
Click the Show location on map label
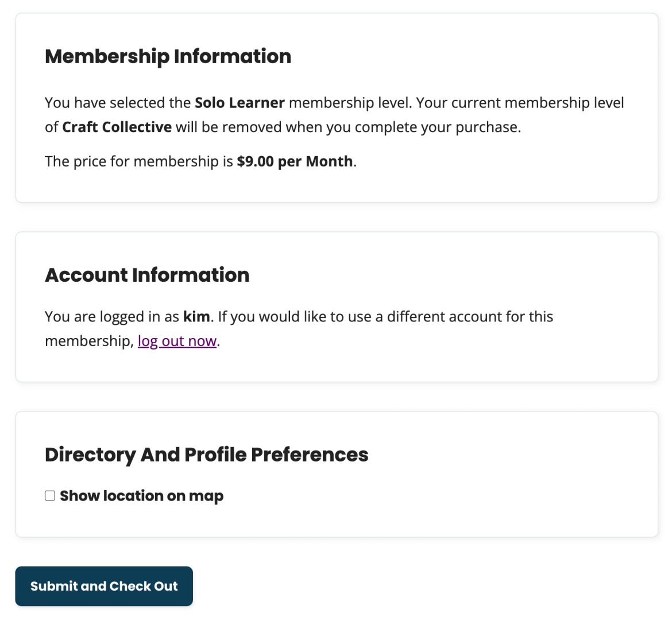pyautogui.click(x=141, y=495)
